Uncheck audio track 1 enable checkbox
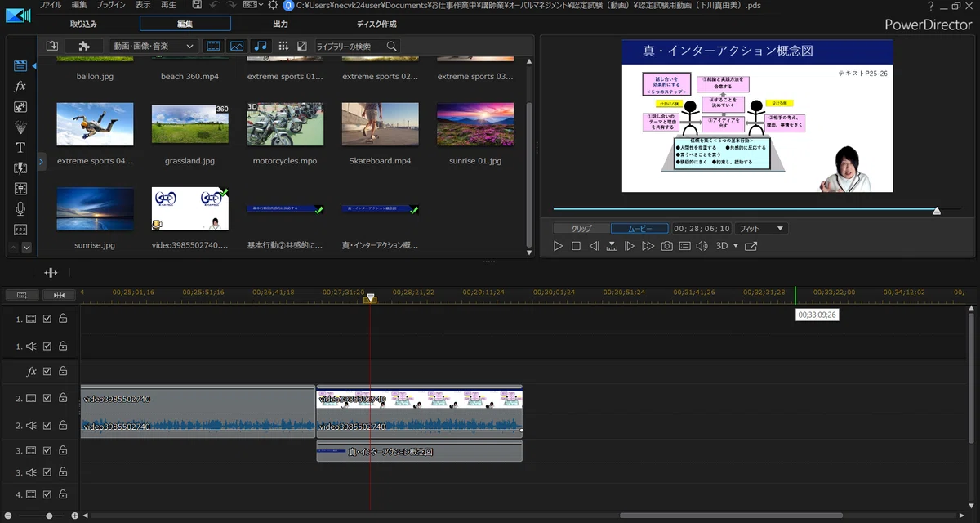 point(47,346)
